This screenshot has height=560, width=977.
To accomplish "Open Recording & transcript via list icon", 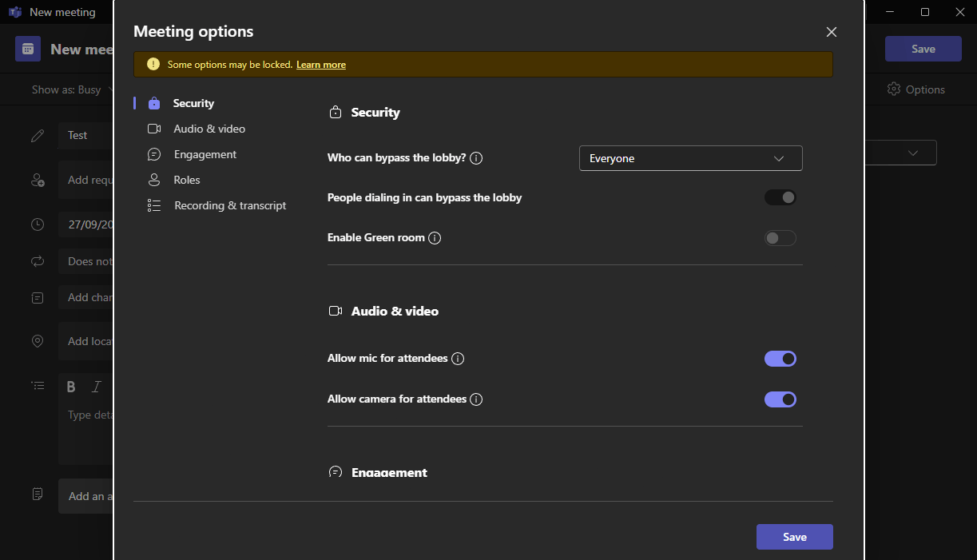I will tap(153, 205).
